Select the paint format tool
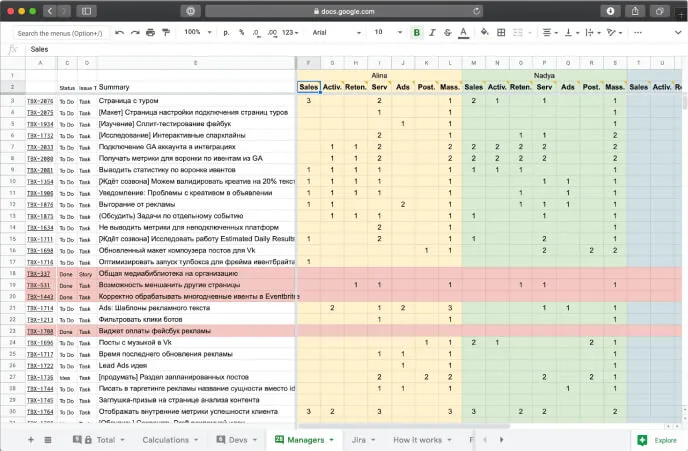The image size is (688, 451). click(166, 32)
